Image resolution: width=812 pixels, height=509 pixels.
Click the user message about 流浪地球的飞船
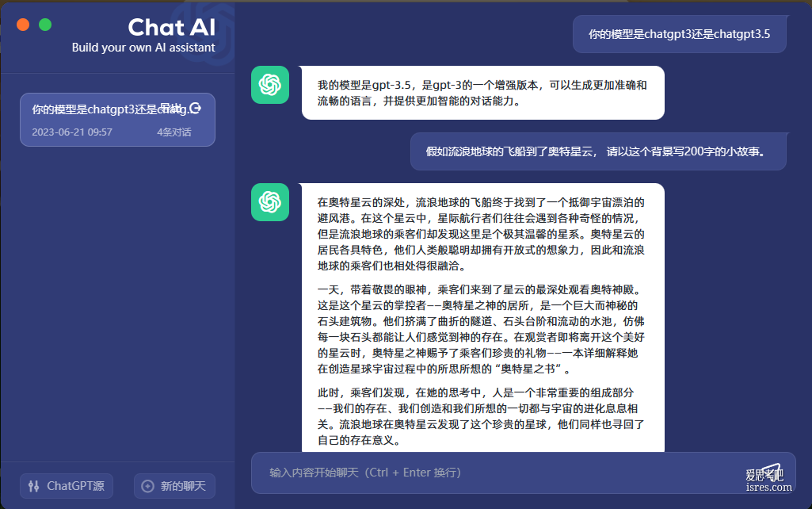598,151
